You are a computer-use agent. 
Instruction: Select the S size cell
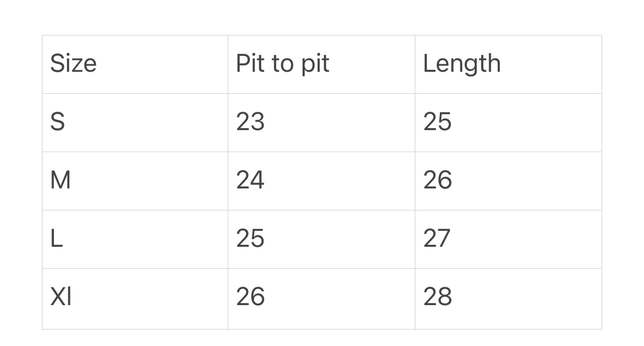point(57,122)
